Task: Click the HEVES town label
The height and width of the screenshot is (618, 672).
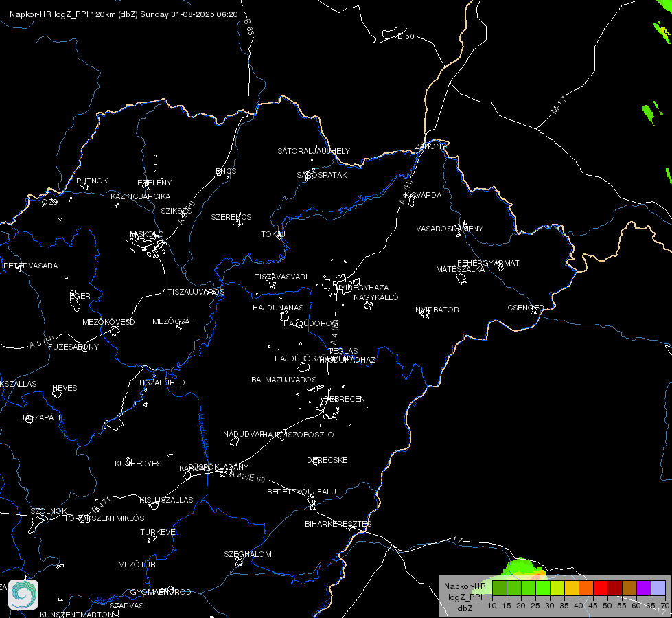Action: (65, 388)
